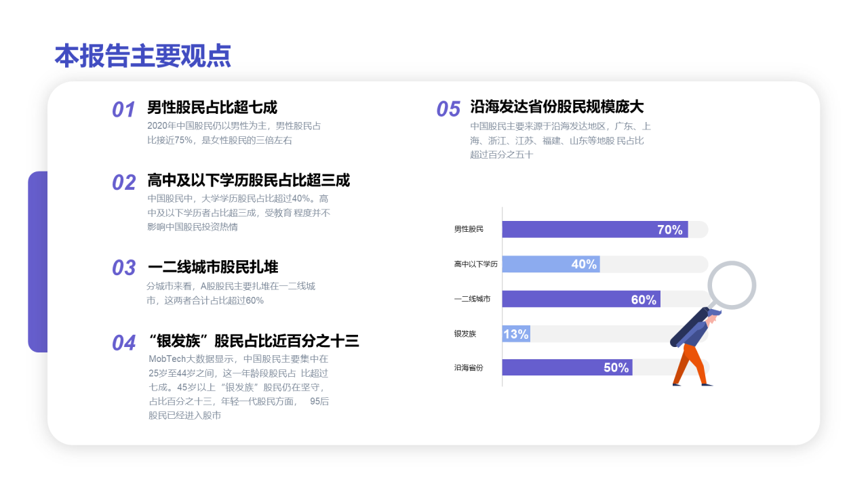
Task: Click the slide title 本报告主要观点
Action: (142, 56)
